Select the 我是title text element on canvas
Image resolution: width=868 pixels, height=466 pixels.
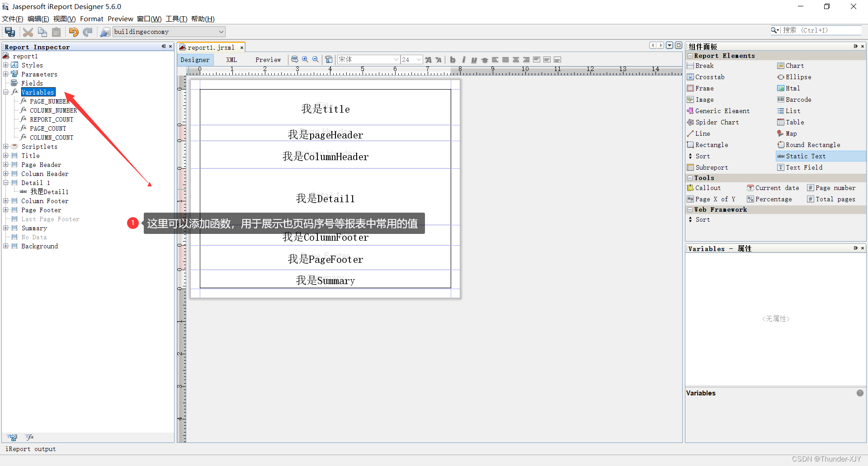pos(325,109)
